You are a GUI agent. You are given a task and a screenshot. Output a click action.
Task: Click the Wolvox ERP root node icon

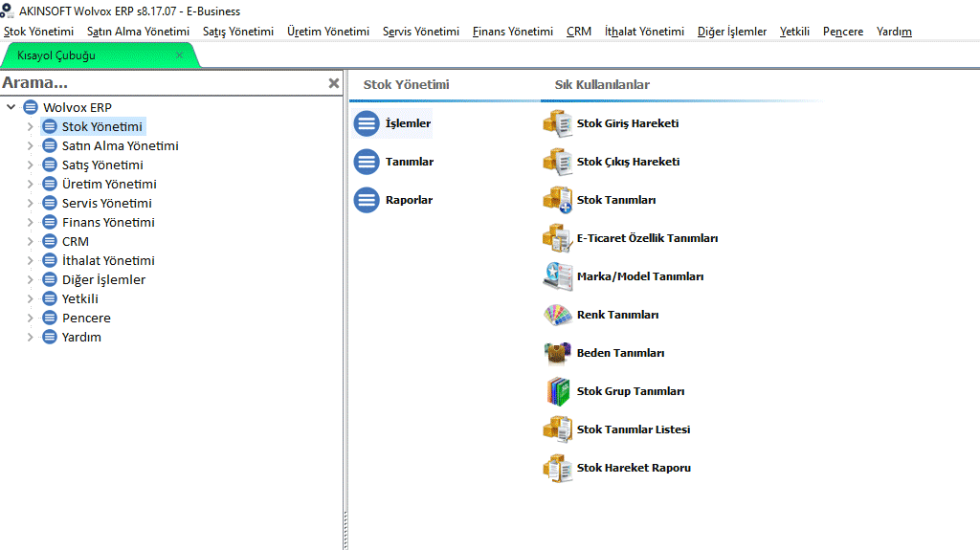31,107
